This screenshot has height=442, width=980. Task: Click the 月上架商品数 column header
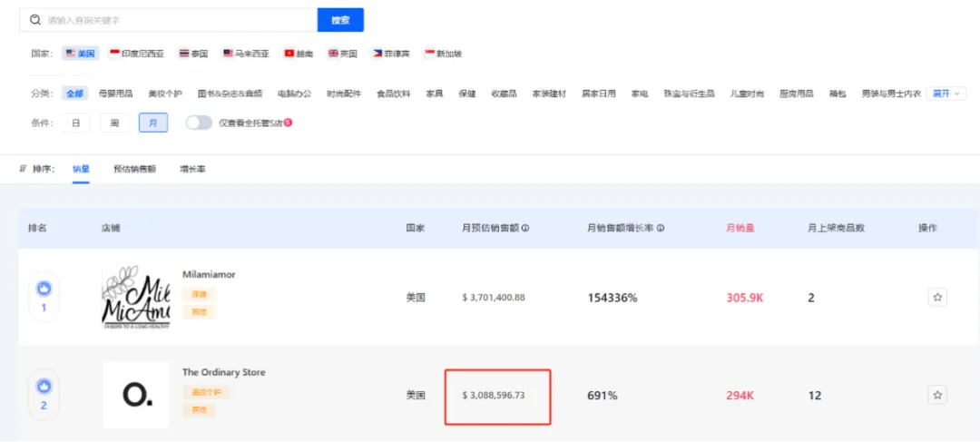click(x=836, y=228)
